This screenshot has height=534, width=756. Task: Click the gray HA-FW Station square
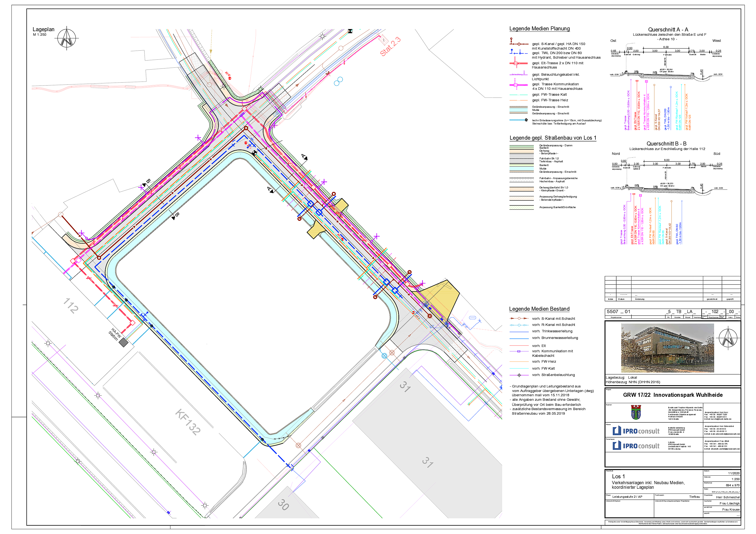(123, 342)
